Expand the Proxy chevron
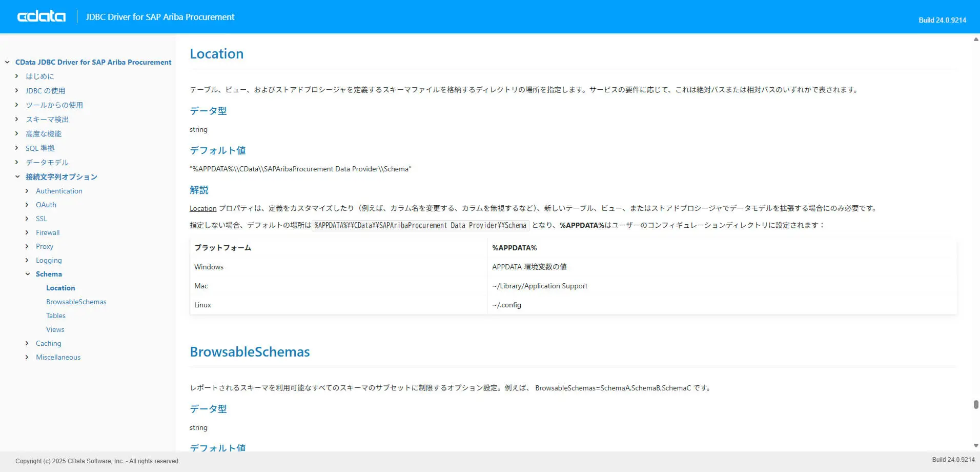 [x=27, y=246]
